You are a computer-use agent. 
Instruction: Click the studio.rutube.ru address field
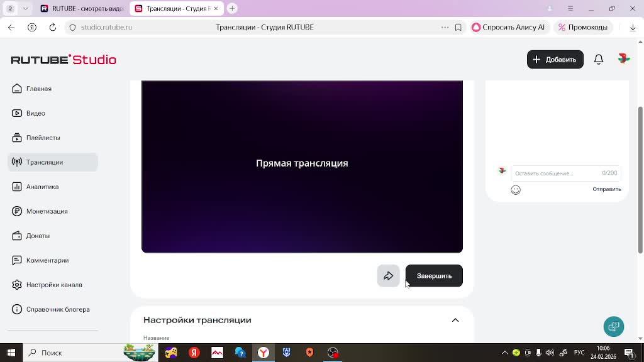pos(106,27)
